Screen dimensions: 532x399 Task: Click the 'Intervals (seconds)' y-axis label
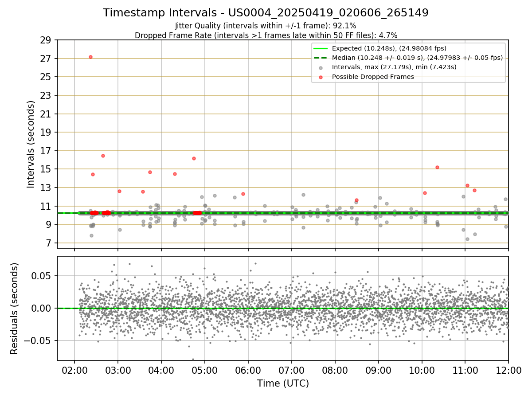coord(31,144)
